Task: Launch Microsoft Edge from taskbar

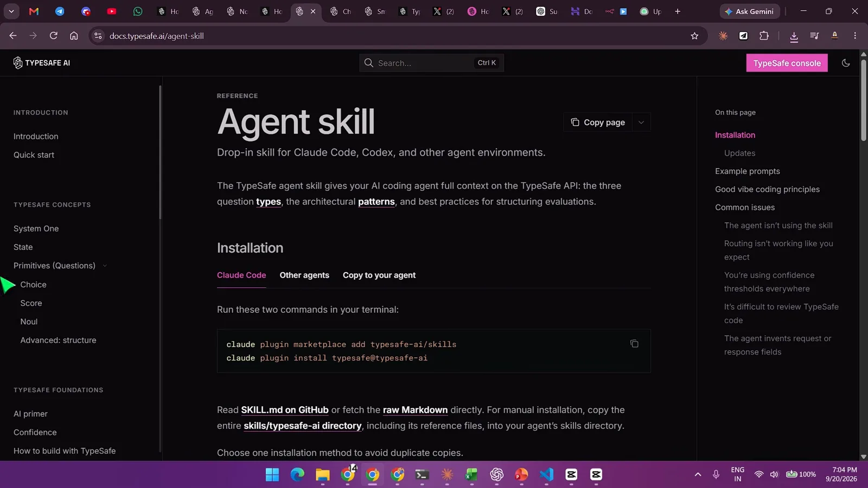Action: [297, 475]
